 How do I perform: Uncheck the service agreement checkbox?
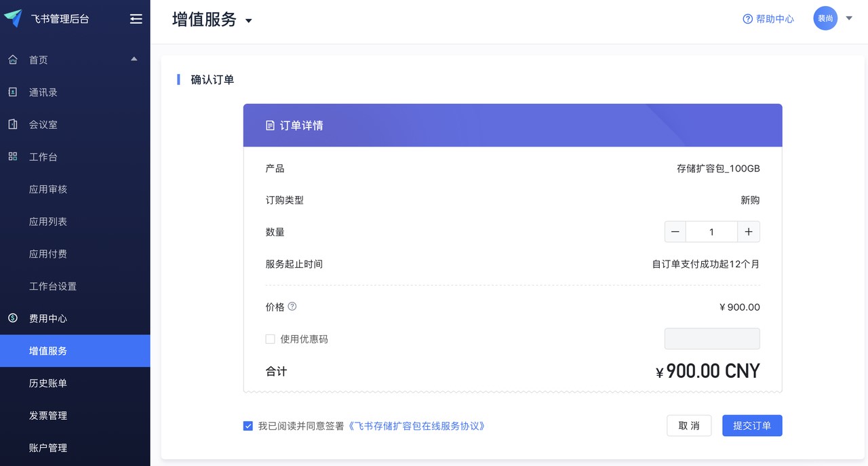(x=248, y=426)
